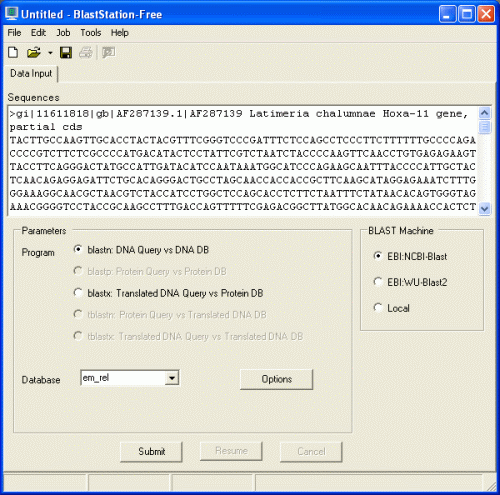Expand the em_rel Database dropdown
This screenshot has width=500, height=495.
click(x=172, y=378)
